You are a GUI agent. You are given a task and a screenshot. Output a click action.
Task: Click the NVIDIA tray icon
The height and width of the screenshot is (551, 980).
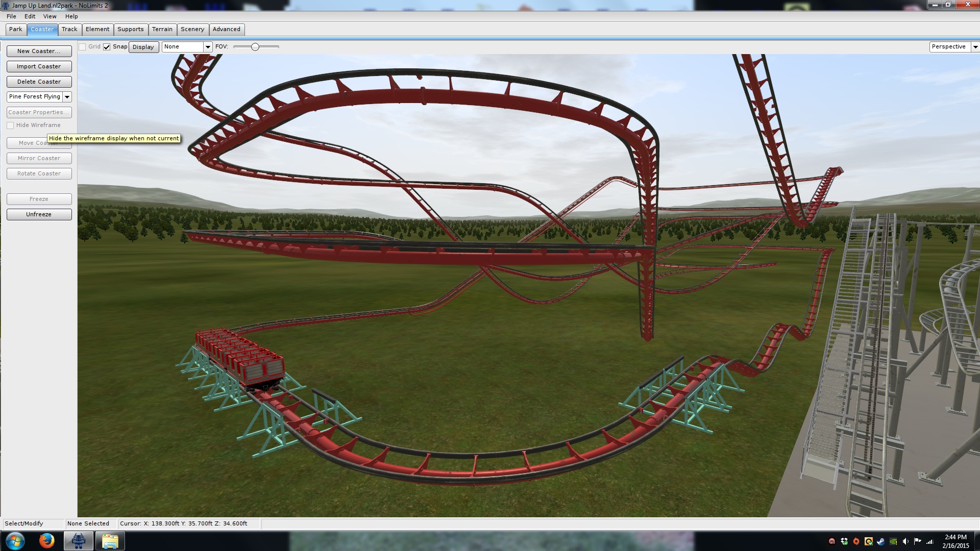pos(893,541)
